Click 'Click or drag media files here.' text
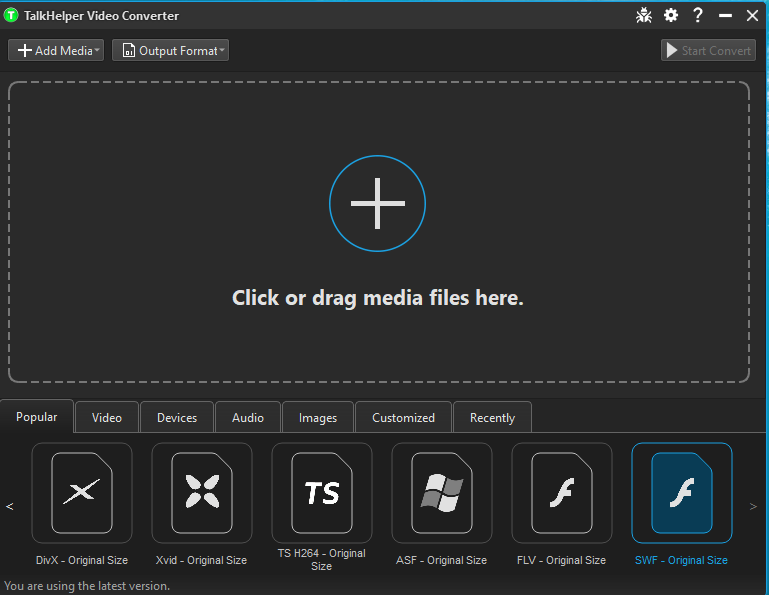Viewport: 769px width, 595px height. point(378,298)
